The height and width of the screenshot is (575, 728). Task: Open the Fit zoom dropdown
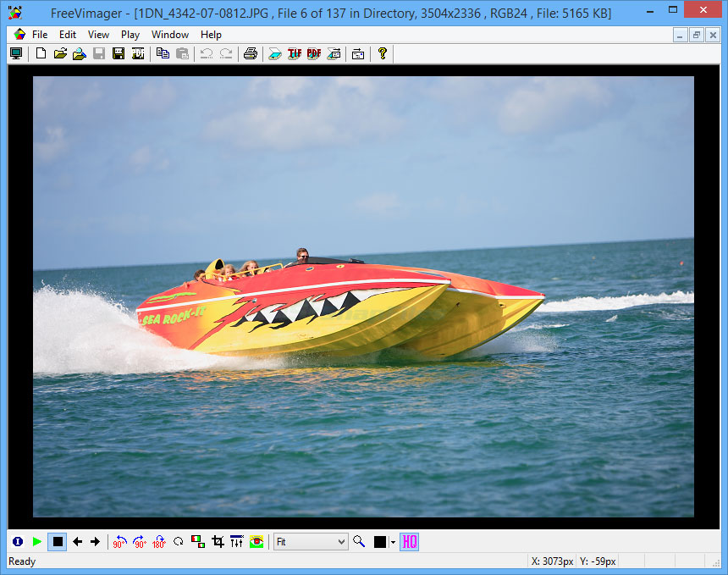pos(311,542)
